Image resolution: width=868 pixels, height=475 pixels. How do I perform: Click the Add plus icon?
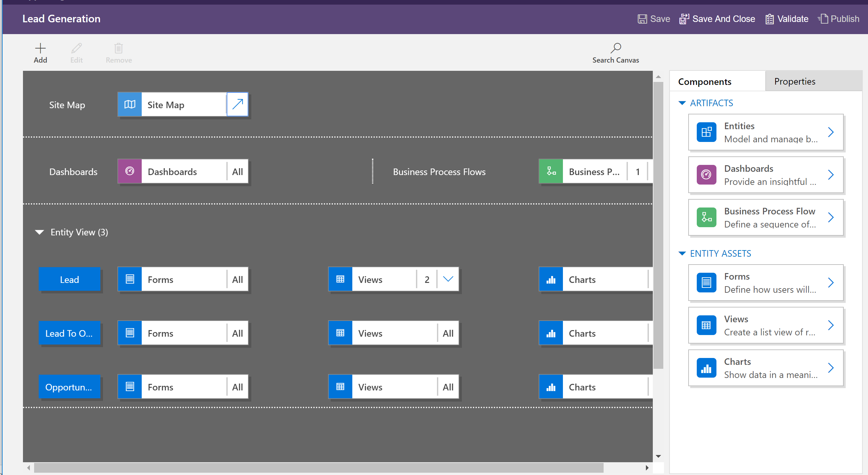[40, 48]
